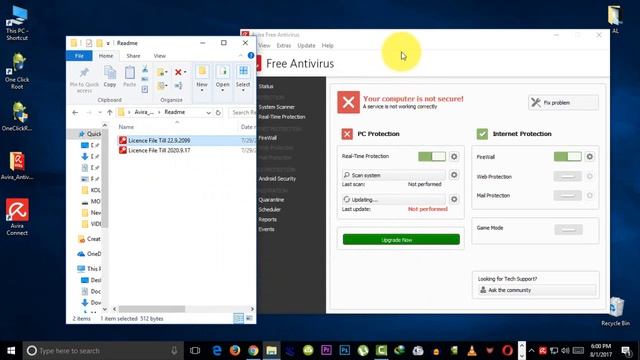Image resolution: width=640 pixels, height=360 pixels.
Task: Switch to details view icon in status bar
Action: pyautogui.click(x=238, y=318)
